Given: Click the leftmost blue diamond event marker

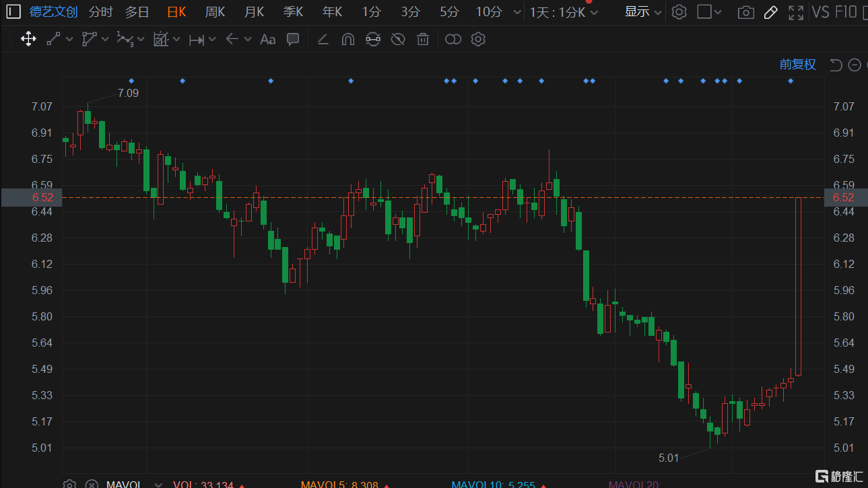Looking at the screenshot, I should click(x=131, y=81).
